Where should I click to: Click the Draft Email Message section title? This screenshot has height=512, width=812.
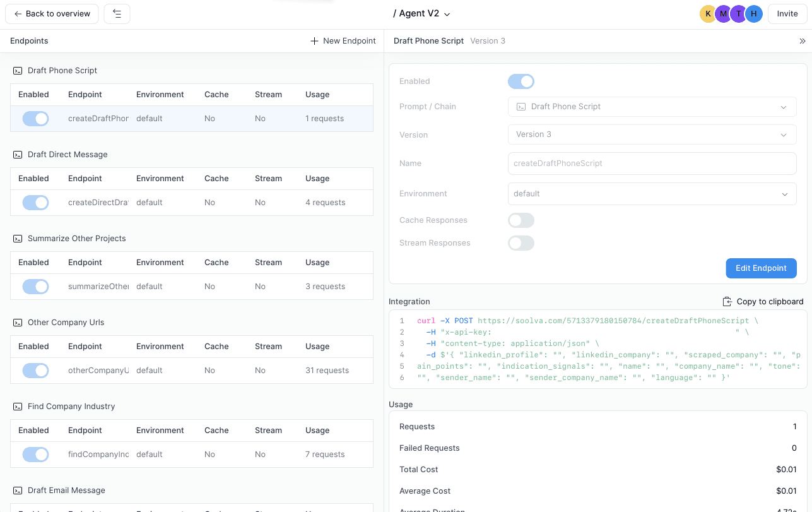tap(66, 491)
